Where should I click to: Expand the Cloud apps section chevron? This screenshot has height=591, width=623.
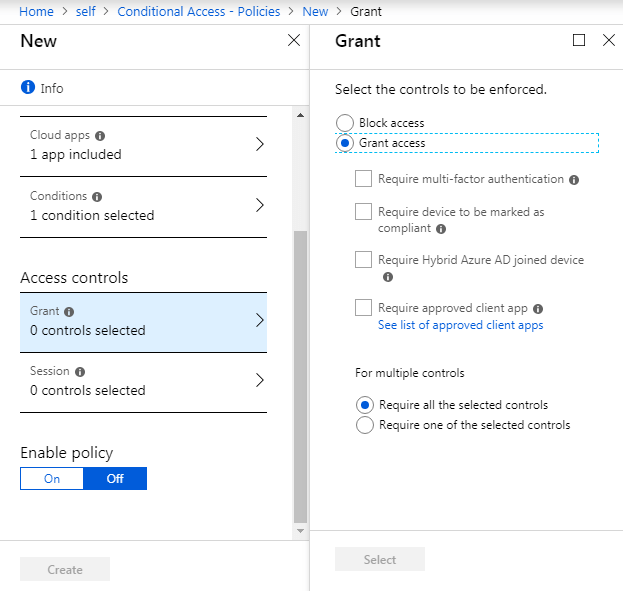(259, 144)
